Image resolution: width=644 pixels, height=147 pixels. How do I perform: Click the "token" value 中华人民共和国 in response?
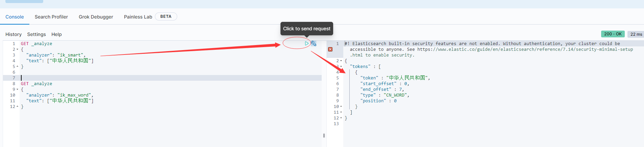pos(407,78)
